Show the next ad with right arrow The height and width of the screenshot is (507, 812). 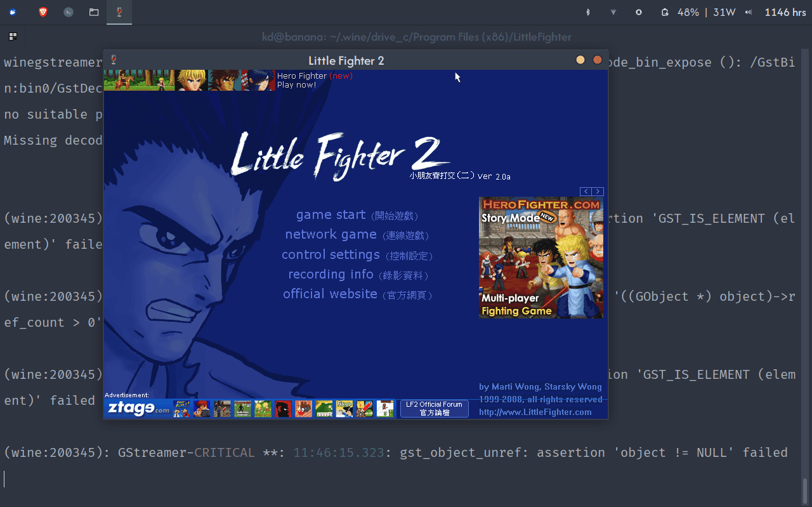pos(598,192)
